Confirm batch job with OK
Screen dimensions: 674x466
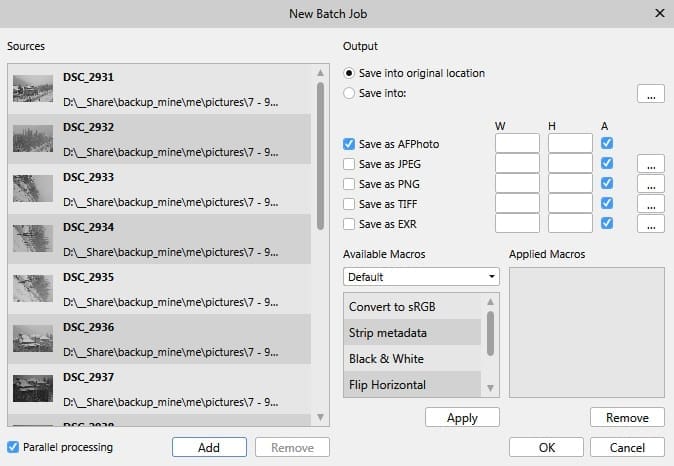pyautogui.click(x=546, y=448)
